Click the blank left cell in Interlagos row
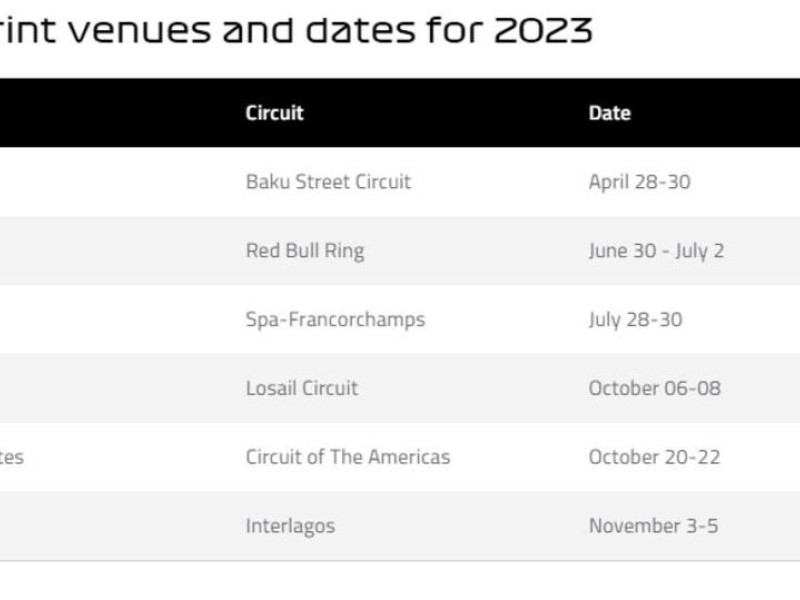 [100, 526]
